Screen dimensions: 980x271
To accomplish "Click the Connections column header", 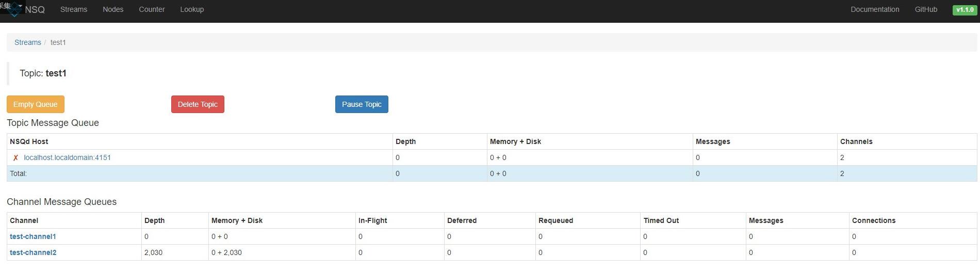I will coord(874,220).
